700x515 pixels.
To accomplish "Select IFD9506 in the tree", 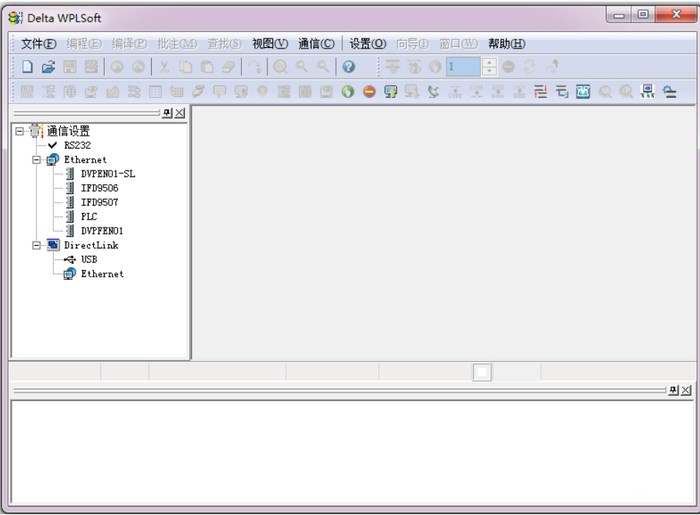I will (x=99, y=188).
